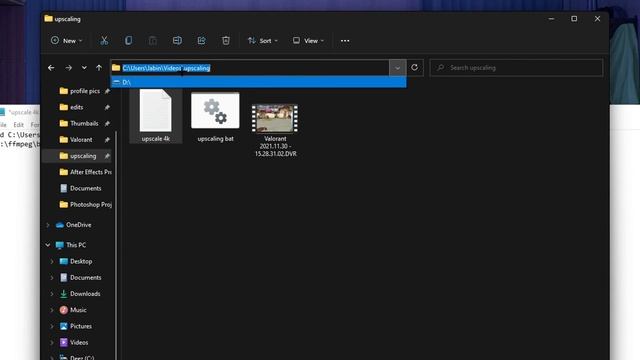Click the Copy icon in toolbar

coord(128,40)
